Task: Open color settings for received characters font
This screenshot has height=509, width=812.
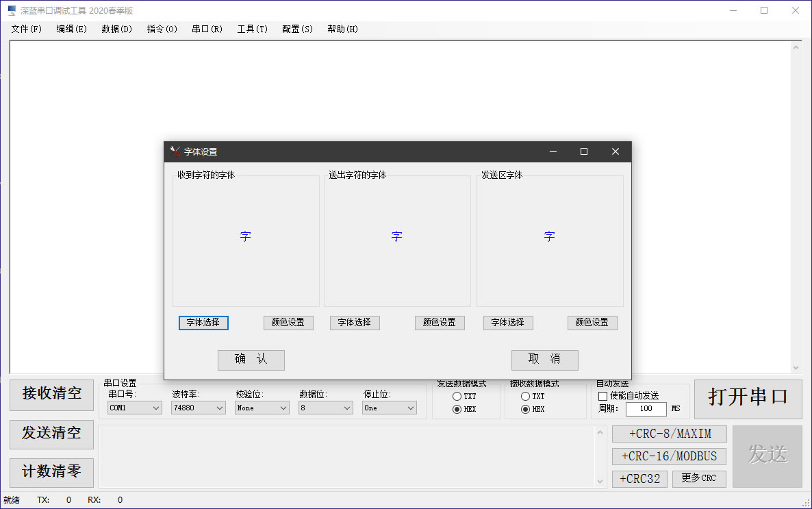Action: click(288, 323)
